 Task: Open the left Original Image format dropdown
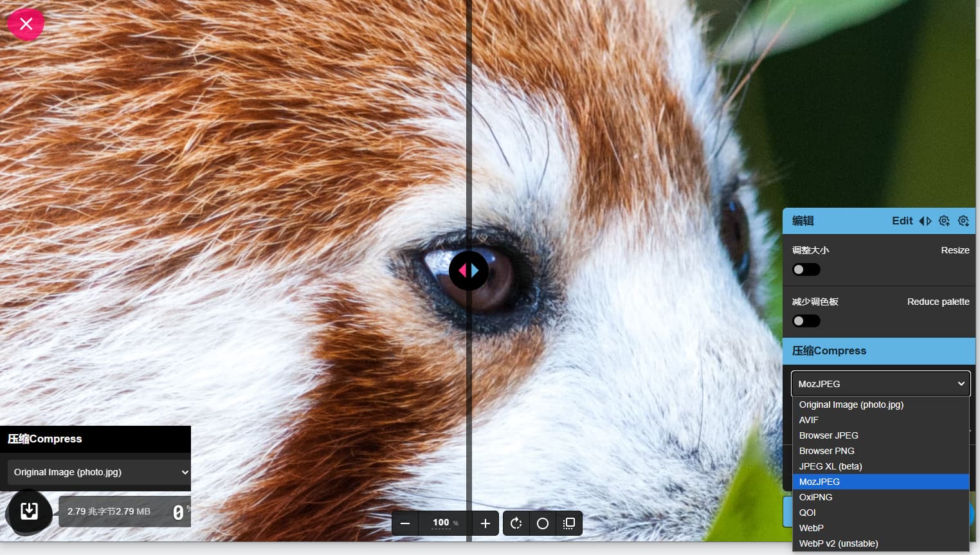click(100, 472)
